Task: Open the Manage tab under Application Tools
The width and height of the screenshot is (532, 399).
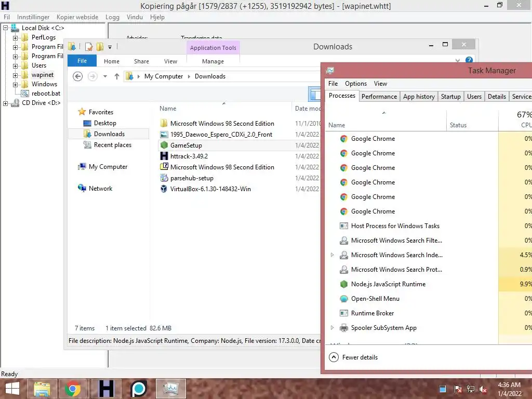Action: click(x=212, y=61)
